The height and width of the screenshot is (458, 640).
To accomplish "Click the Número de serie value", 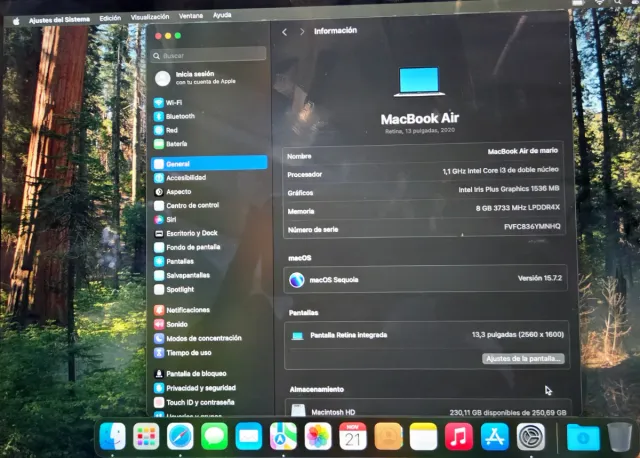I will pos(532,227).
